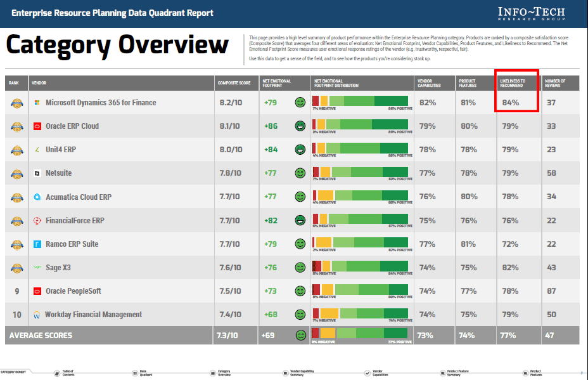Viewport: 588px width, 380px height.
Task: Click the Sage X3 footprint distribution bar
Action: (x=360, y=266)
